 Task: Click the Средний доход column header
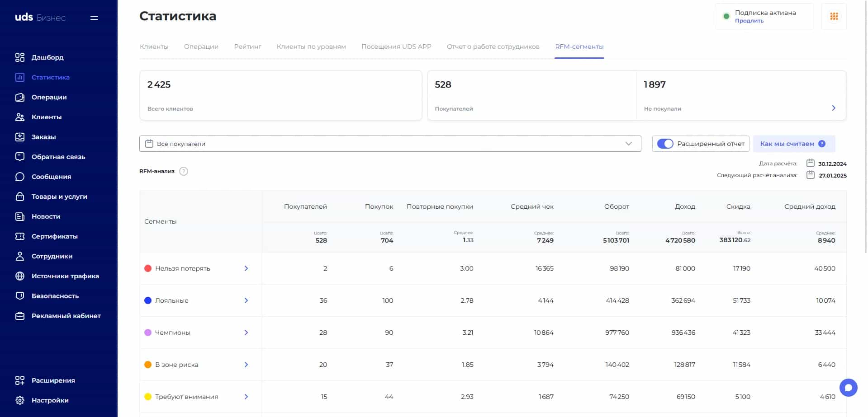click(810, 206)
